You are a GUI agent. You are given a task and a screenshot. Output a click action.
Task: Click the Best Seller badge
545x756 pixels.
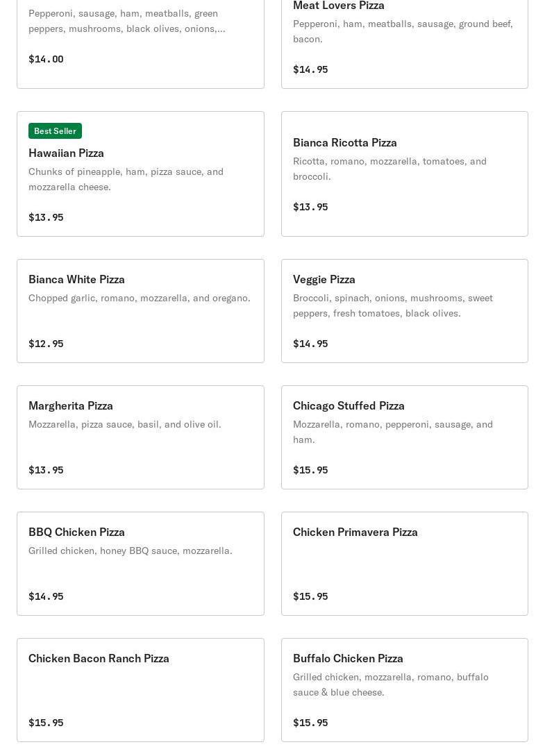point(55,131)
